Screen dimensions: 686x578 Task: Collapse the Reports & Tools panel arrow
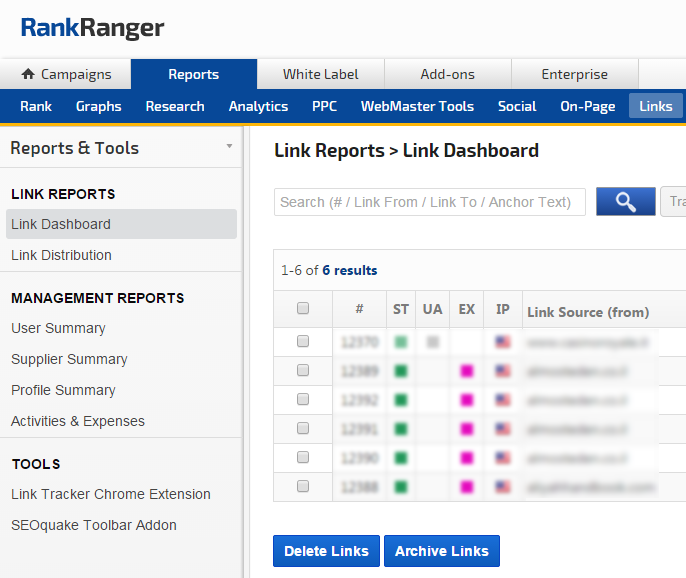coord(229,147)
